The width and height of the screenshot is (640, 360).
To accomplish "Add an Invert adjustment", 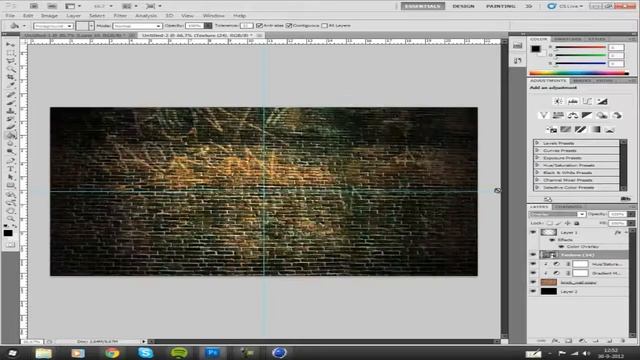I will 551,130.
